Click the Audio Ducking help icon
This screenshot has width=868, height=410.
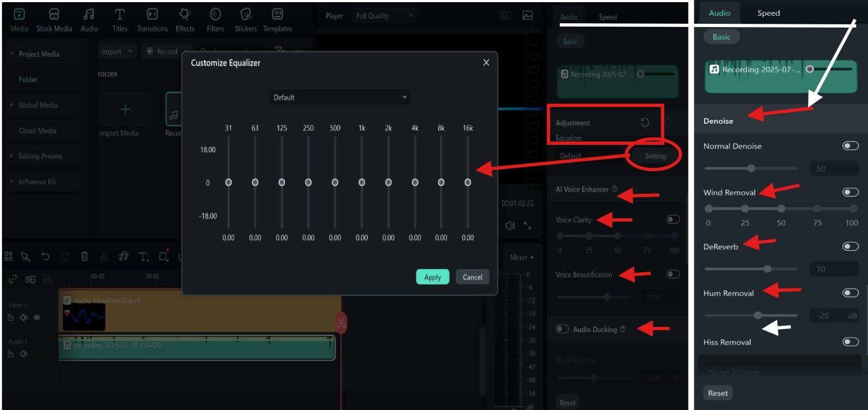[622, 329]
